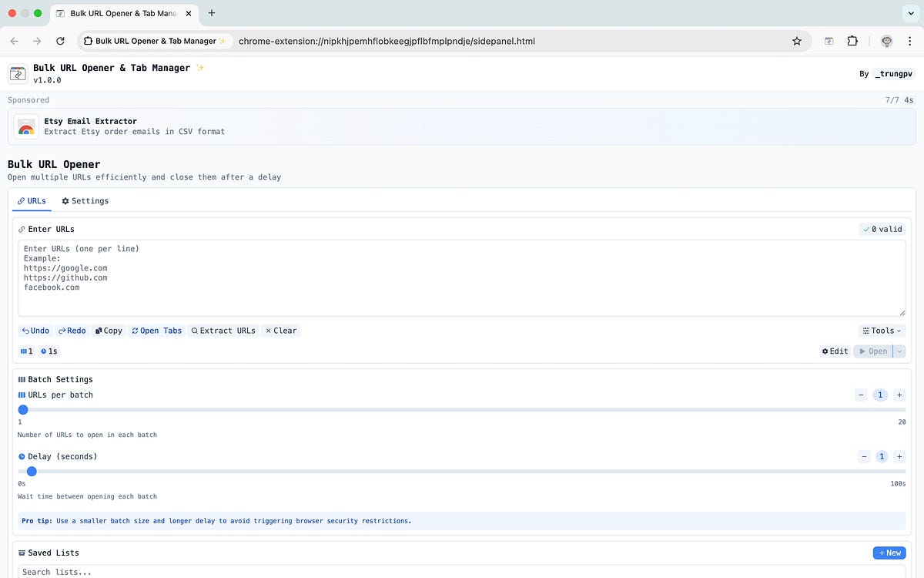924x578 pixels.
Task: Select the URLs tab
Action: pyautogui.click(x=32, y=200)
